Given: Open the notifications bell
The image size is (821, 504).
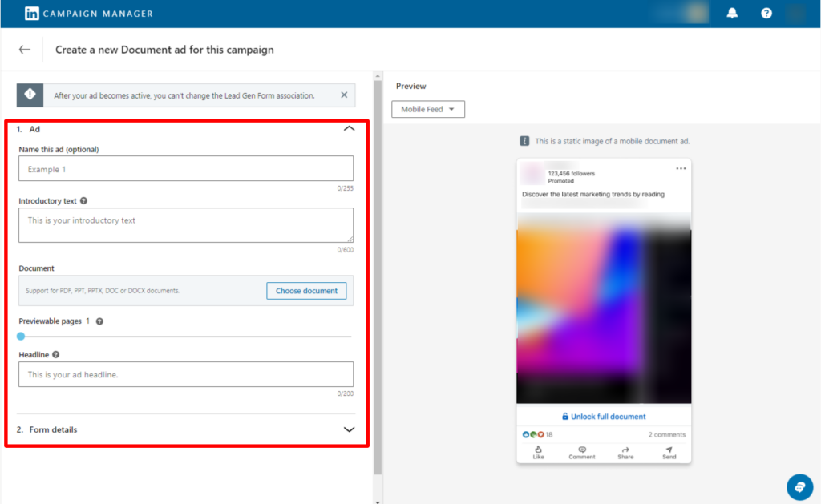Looking at the screenshot, I should (x=732, y=14).
